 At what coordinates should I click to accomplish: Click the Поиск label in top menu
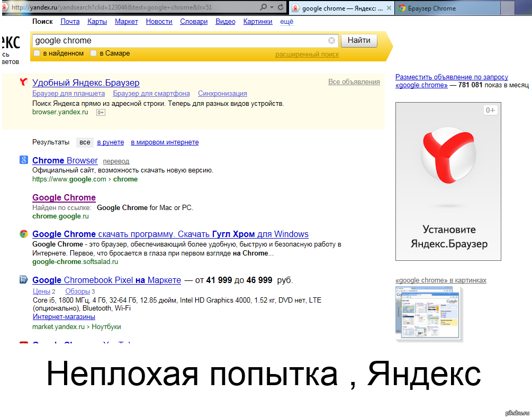tap(42, 21)
